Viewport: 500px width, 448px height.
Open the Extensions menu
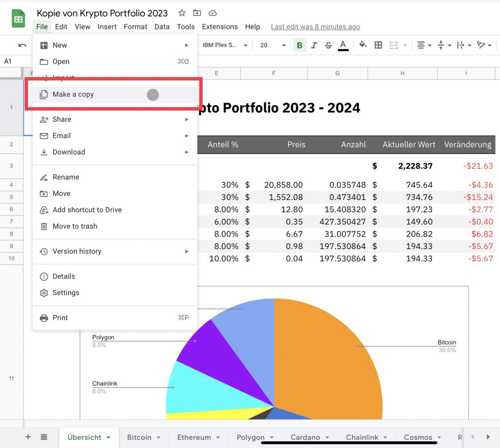coord(220,27)
